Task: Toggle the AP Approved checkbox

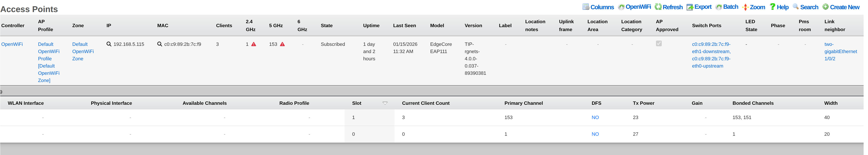Action: [x=659, y=43]
